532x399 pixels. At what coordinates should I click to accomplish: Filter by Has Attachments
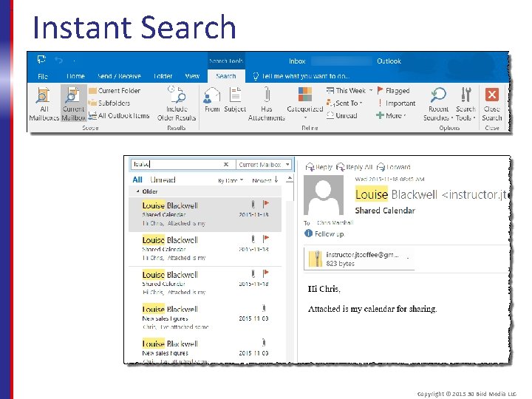coord(266,104)
